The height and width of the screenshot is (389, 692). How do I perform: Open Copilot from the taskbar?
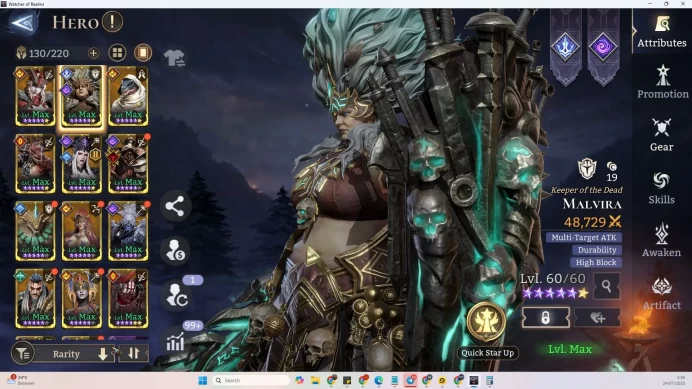(x=300, y=380)
